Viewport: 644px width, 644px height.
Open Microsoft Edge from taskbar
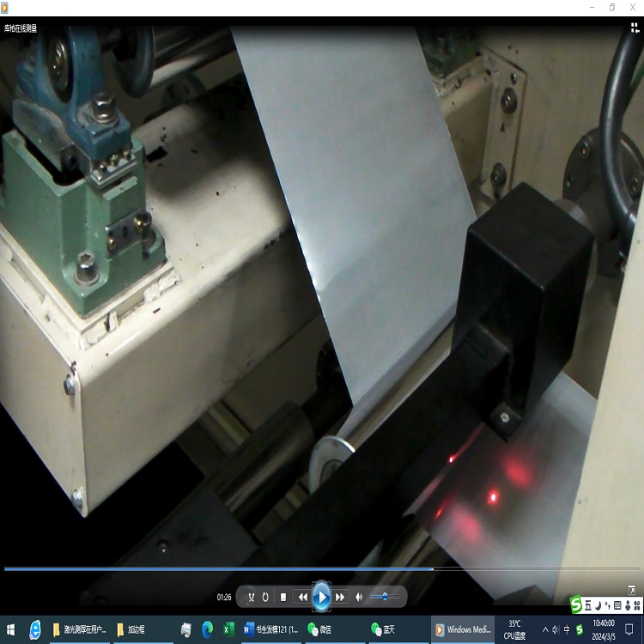208,629
